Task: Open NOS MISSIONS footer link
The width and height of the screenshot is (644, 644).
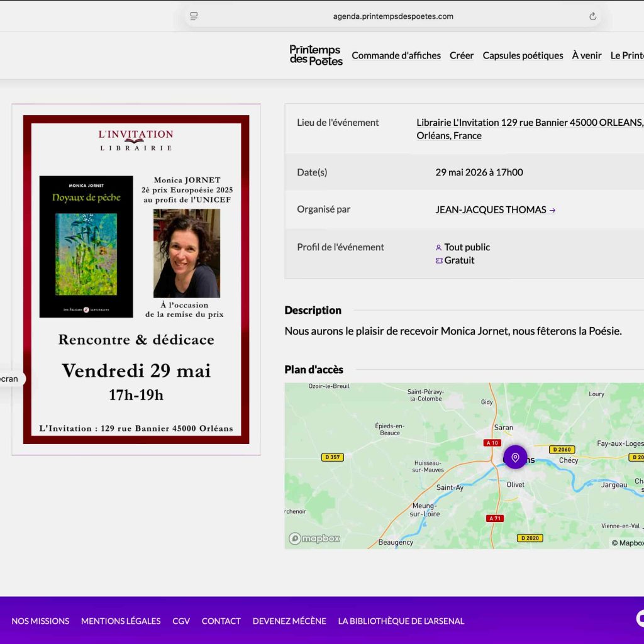Action: 40,621
